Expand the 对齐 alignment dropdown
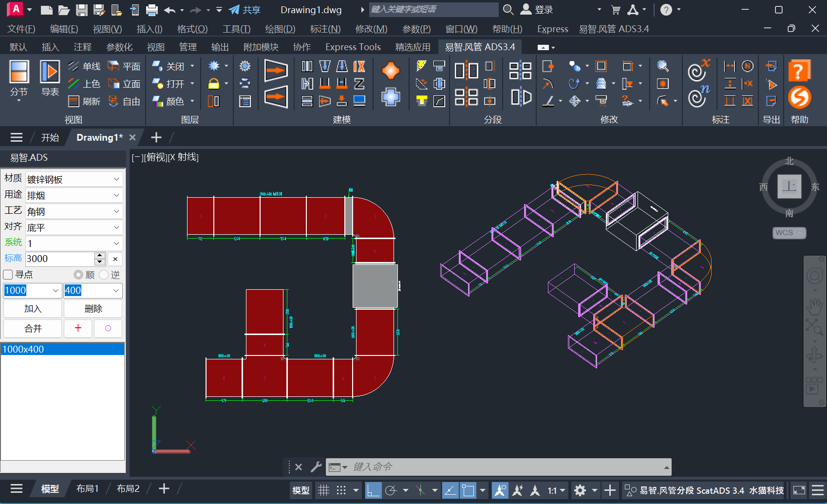Viewport: 827px width, 504px height. click(116, 227)
